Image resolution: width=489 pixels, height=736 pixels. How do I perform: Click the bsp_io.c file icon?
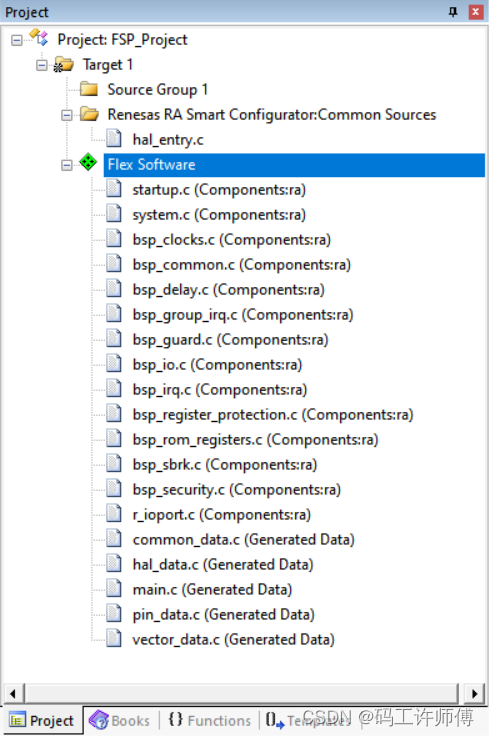pos(114,364)
